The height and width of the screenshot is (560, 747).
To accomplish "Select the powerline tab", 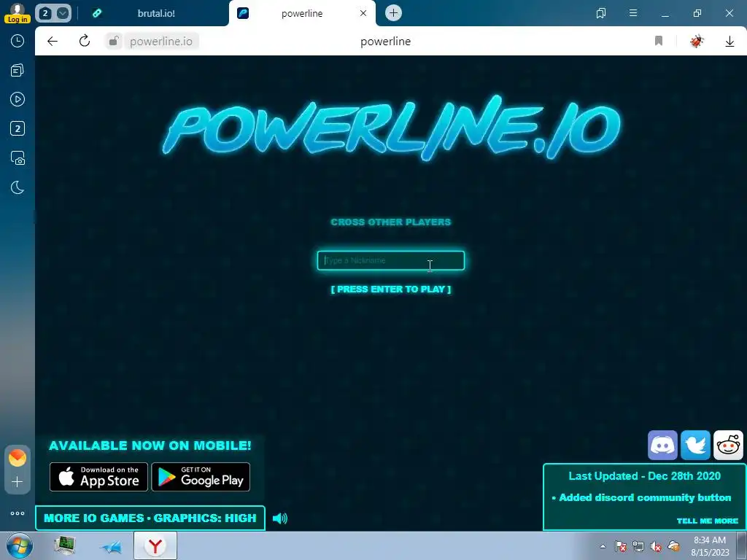I will click(302, 13).
